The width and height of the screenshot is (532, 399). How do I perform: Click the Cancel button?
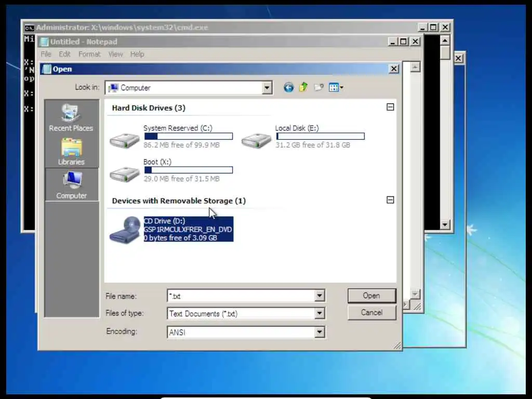[371, 312]
